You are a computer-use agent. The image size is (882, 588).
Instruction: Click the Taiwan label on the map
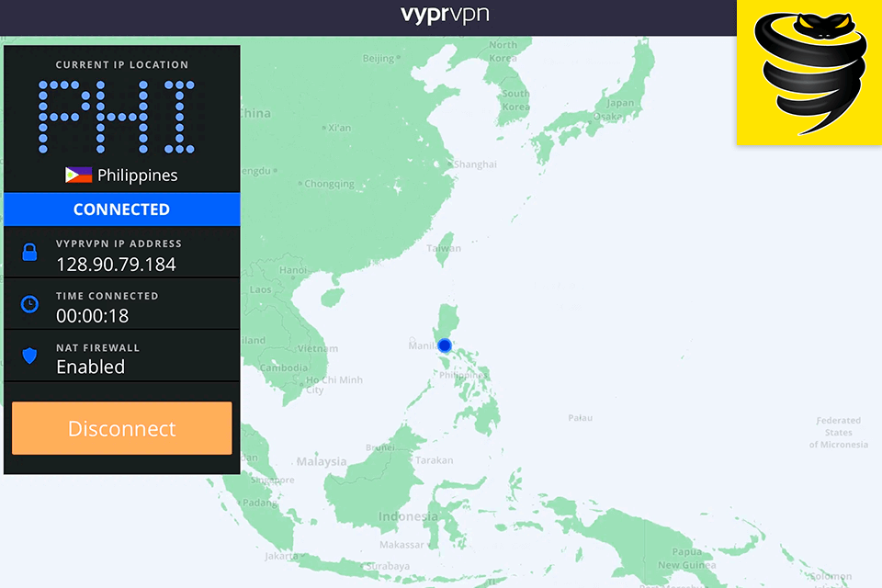444,248
